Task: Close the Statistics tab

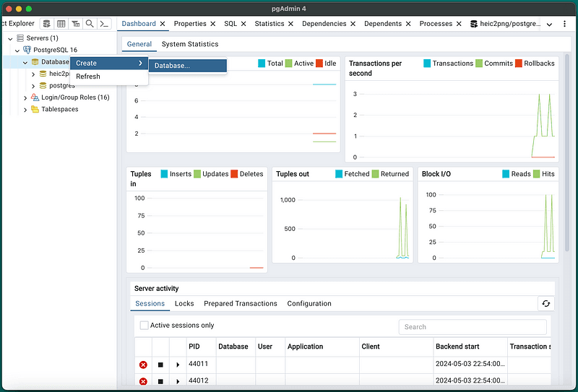Action: tap(290, 24)
